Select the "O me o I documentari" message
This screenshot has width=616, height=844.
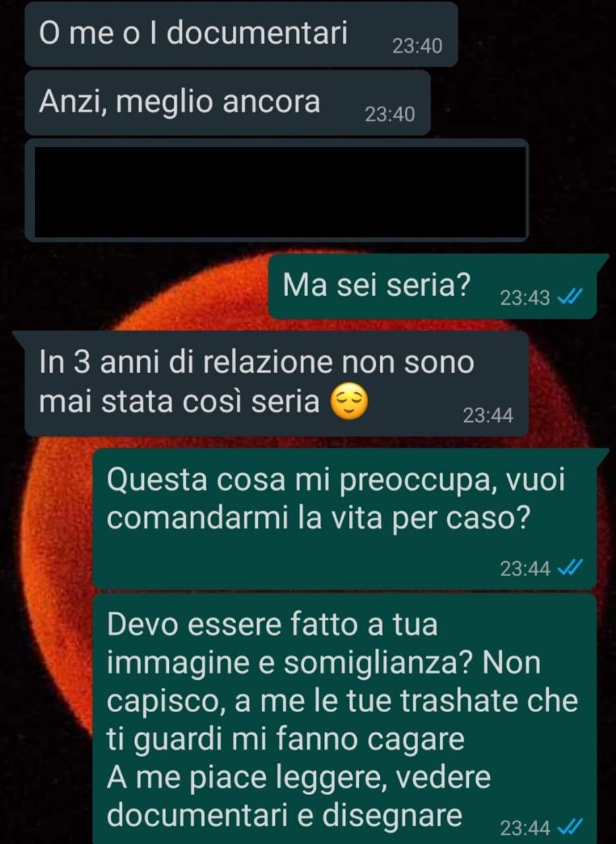(241, 34)
